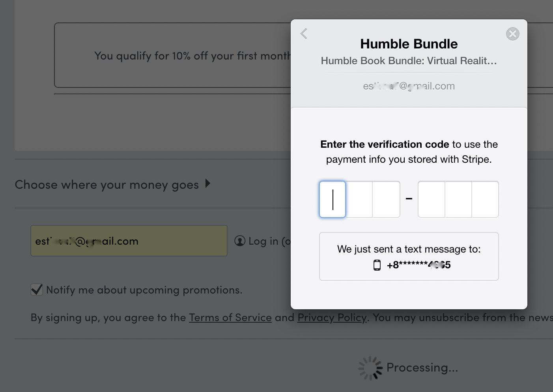Click the second verification code digit box

click(x=359, y=199)
